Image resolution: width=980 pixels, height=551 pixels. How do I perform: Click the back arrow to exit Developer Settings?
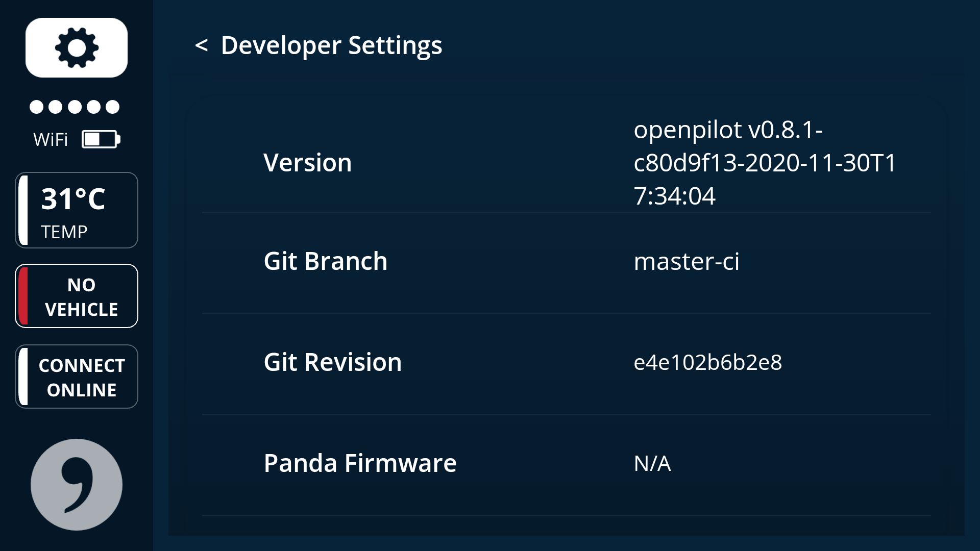(201, 46)
